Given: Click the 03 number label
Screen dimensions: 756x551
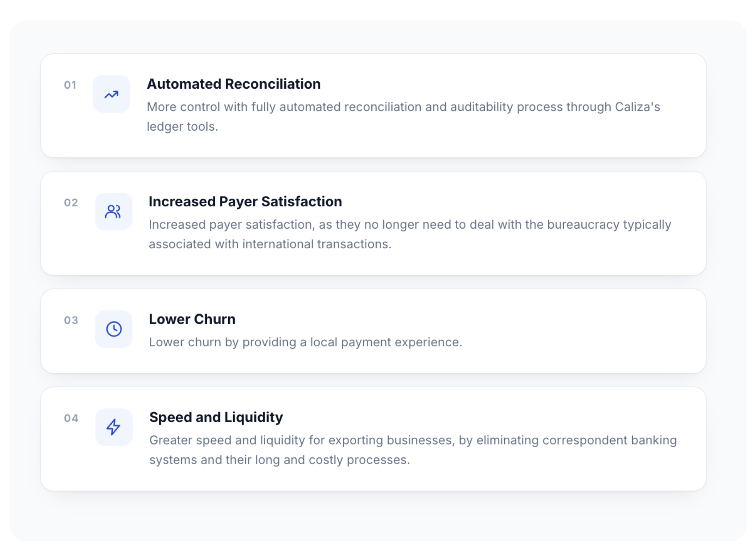Looking at the screenshot, I should [x=71, y=320].
